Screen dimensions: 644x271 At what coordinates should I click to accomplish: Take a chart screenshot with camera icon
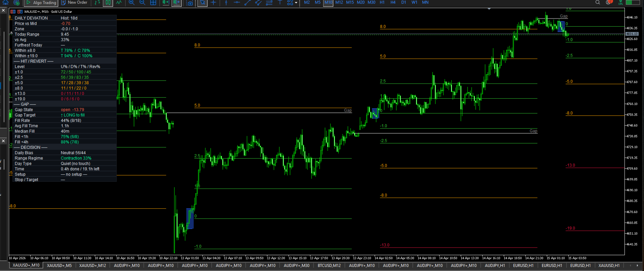[190, 3]
